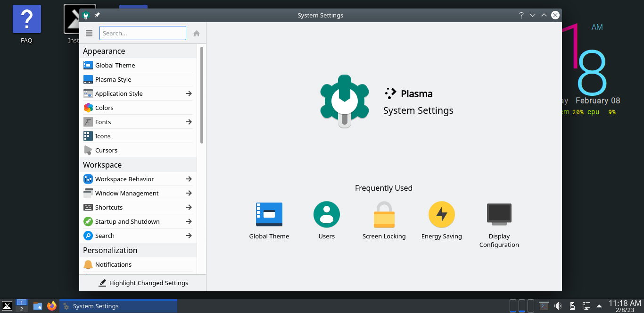The image size is (644, 313).
Task: Expand the Workspace Behavior arrow
Action: click(189, 179)
